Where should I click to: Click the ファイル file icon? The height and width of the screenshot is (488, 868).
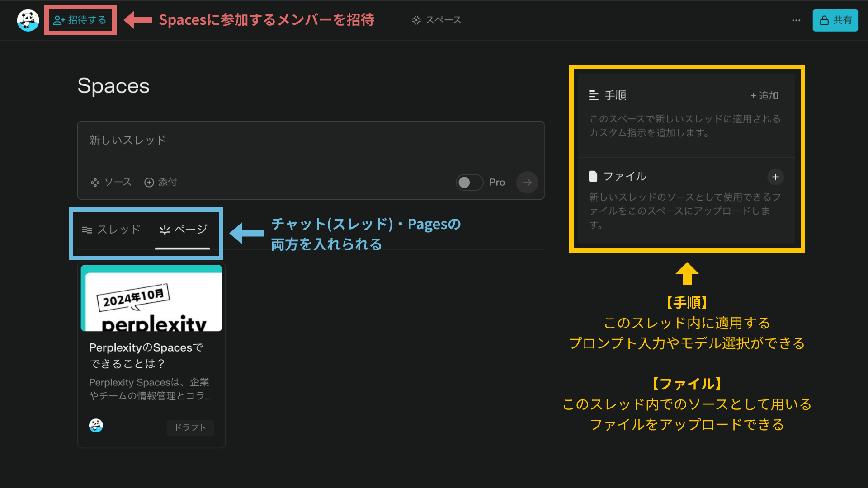[594, 176]
